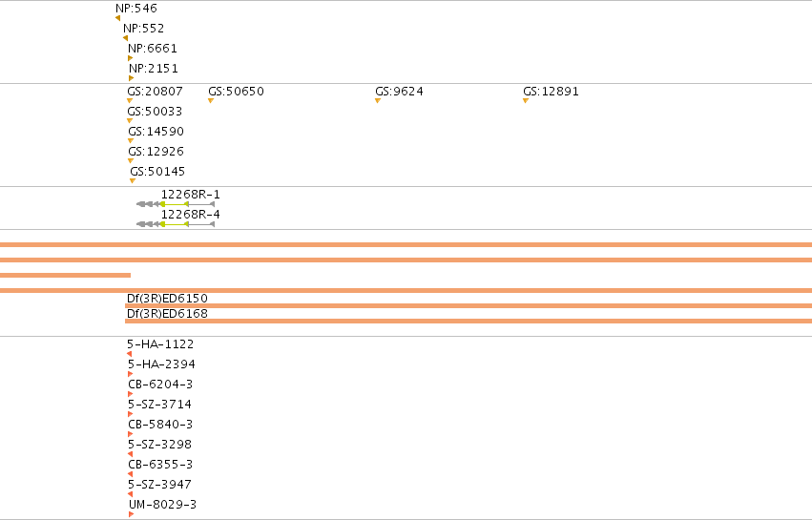Click the UM-8029-3 red insertion arrow
The image size is (812, 520).
132,514
